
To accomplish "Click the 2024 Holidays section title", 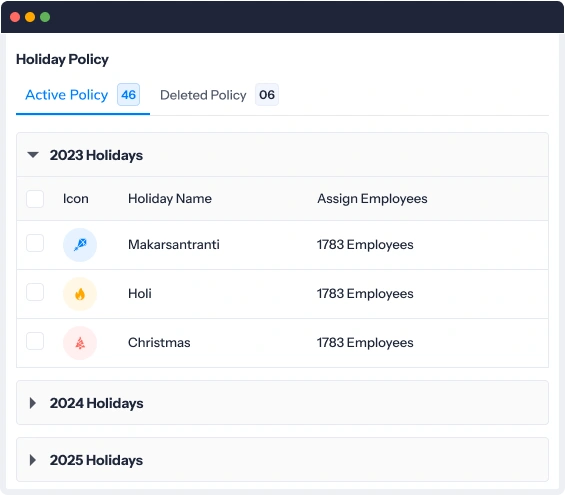I will (97, 403).
